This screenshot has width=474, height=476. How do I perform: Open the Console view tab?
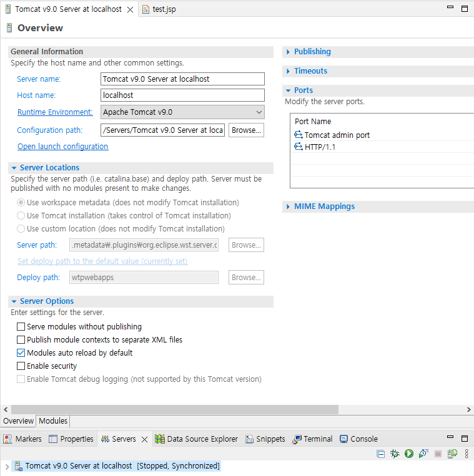[x=358, y=439]
